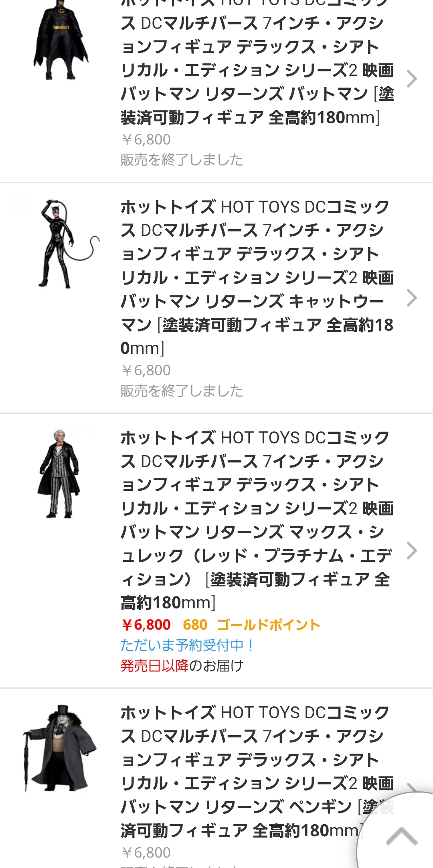This screenshot has width=433, height=868.
Task: Open the キャットウーマン product title
Action: [x=257, y=278]
